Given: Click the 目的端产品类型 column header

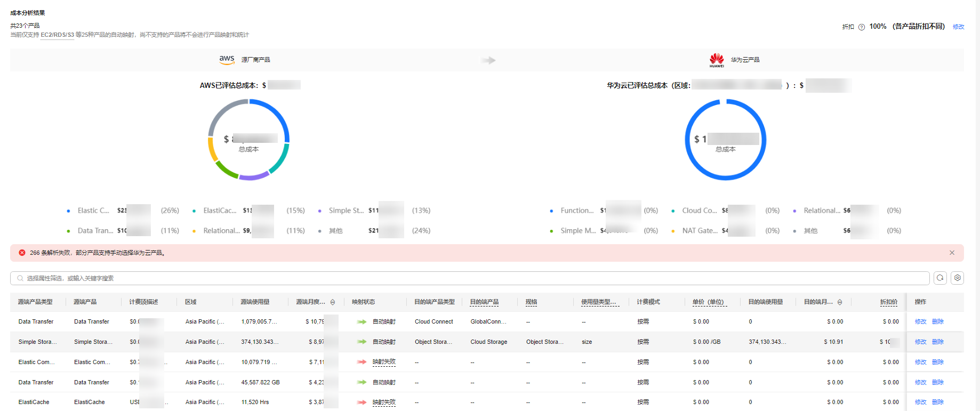Looking at the screenshot, I should pyautogui.click(x=435, y=302).
